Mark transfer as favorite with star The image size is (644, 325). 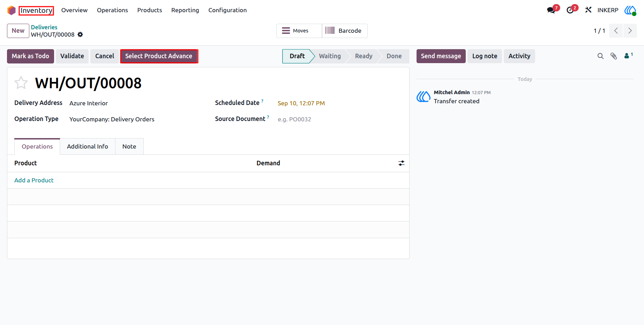tap(21, 83)
